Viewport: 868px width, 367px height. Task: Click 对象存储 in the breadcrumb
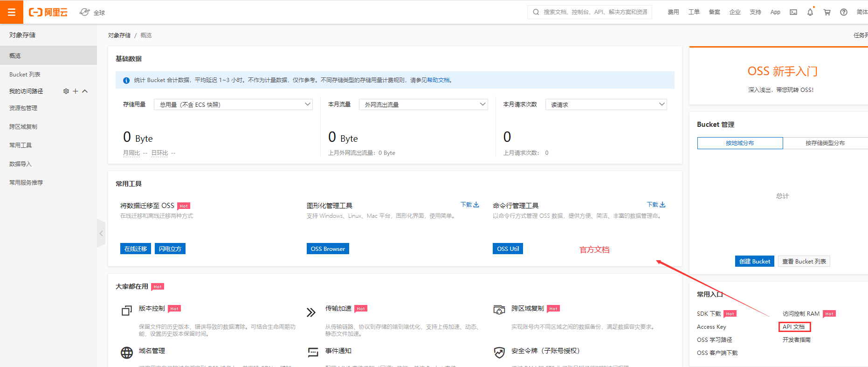119,35
